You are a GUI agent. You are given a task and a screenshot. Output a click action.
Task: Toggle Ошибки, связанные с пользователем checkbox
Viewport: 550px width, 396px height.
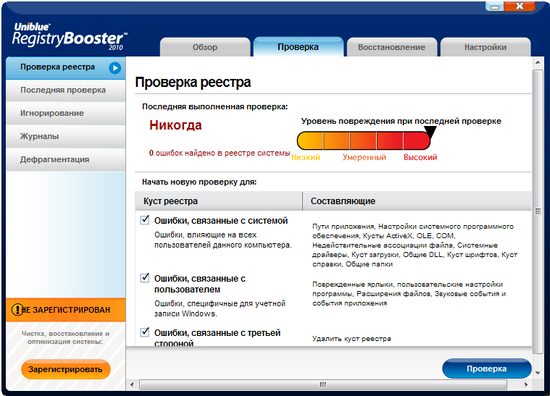[x=145, y=278]
